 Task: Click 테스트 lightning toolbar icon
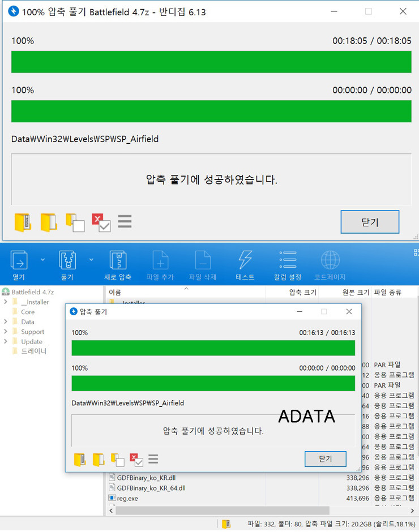245,265
